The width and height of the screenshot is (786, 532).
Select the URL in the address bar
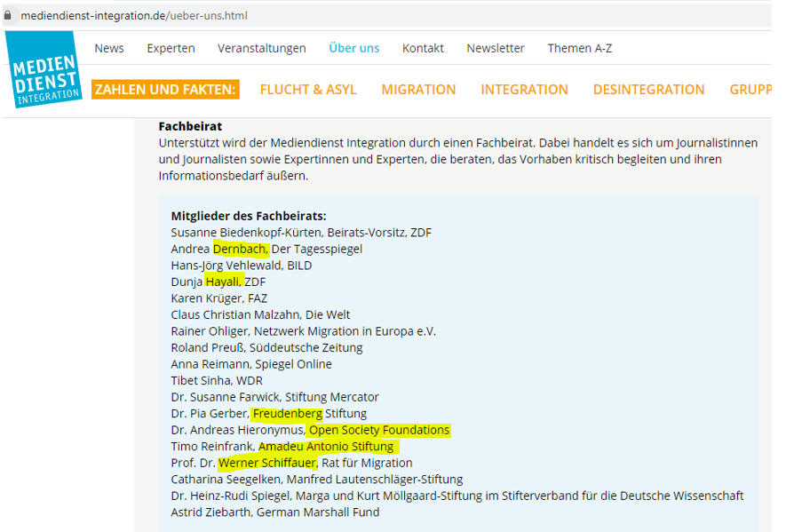pos(134,16)
